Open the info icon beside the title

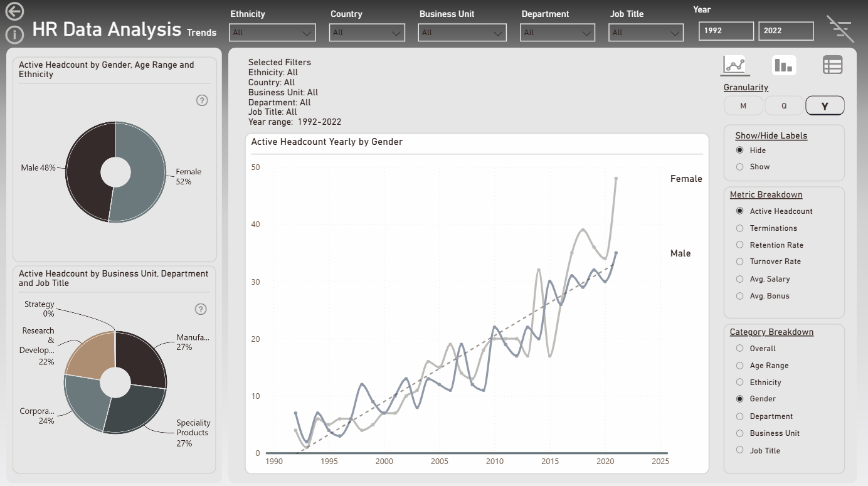[x=14, y=34]
